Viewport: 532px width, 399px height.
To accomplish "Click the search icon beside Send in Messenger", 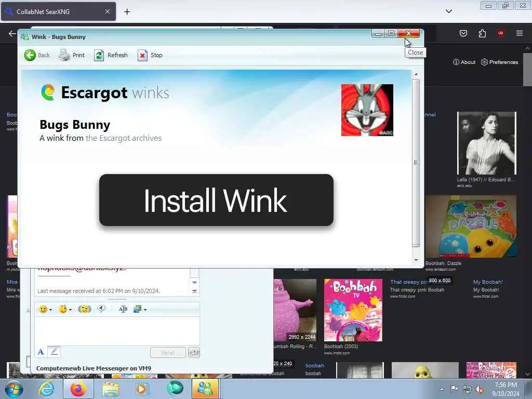I will 194,353.
